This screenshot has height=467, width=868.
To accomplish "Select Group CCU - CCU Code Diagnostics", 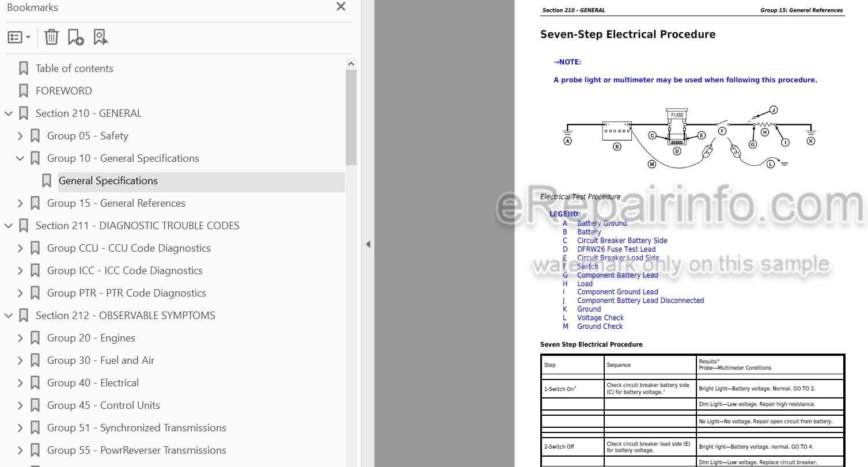I will tap(128, 248).
